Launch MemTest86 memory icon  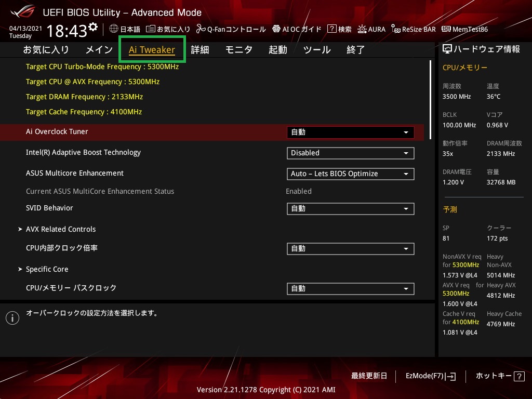pos(446,29)
